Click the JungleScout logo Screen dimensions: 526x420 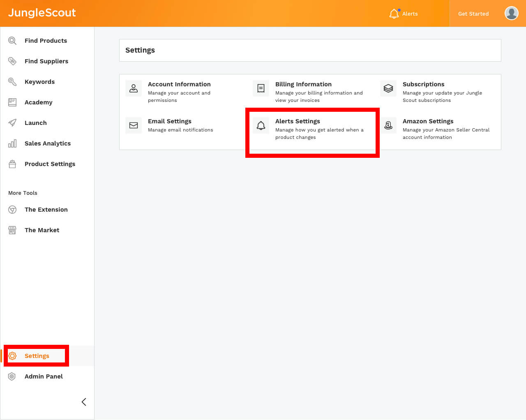pos(42,13)
